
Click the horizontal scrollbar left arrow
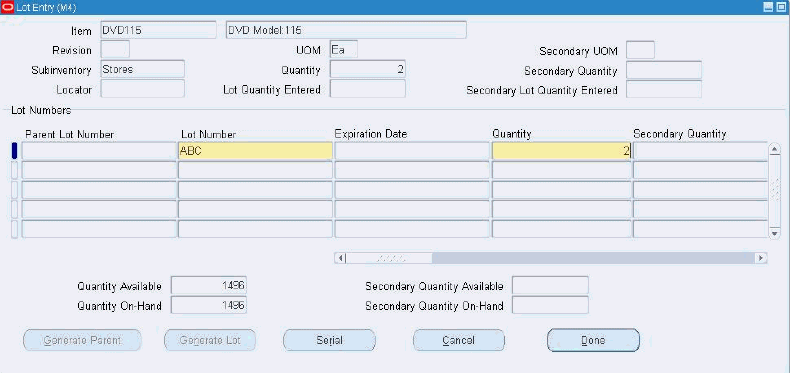pyautogui.click(x=341, y=258)
